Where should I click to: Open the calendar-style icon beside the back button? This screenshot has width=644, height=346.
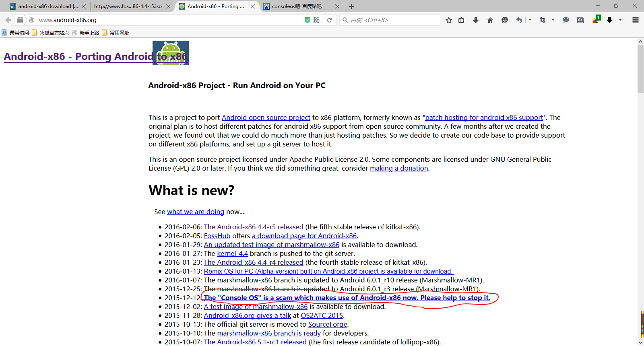pos(20,20)
